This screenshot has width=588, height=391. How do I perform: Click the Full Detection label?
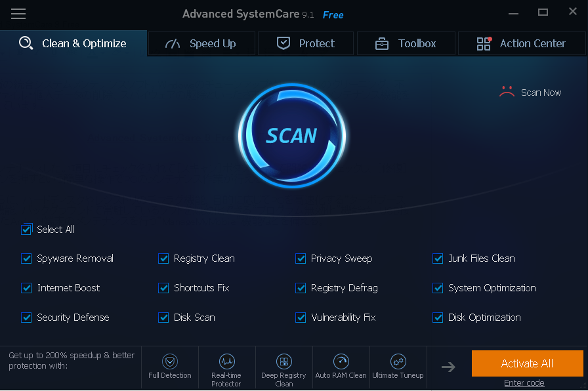pos(170,375)
